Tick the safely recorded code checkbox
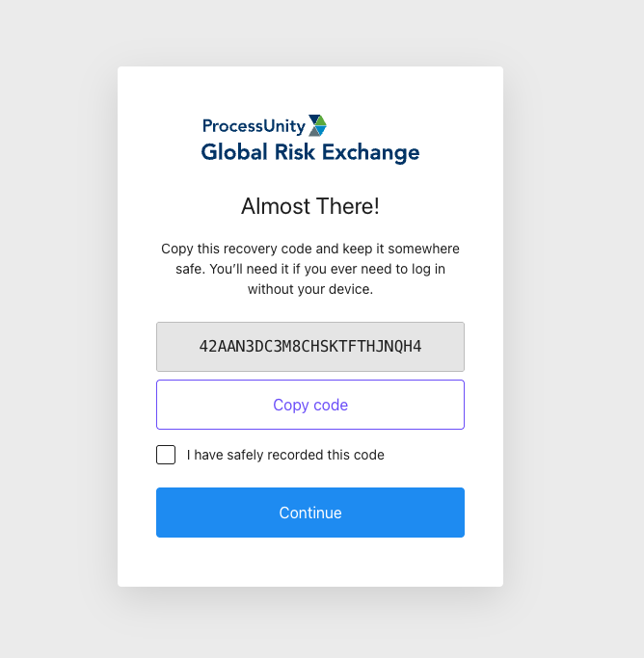The height and width of the screenshot is (658, 644). coord(166,455)
